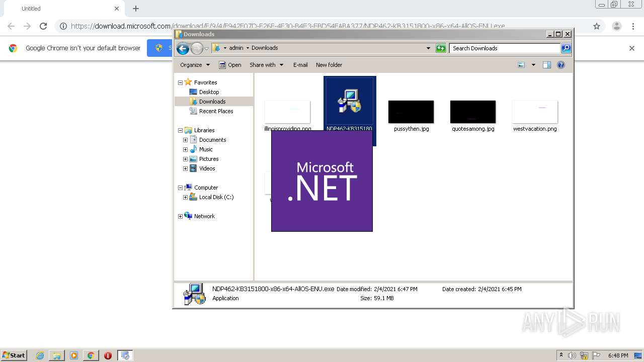This screenshot has width=644, height=362.
Task: Close the Untitled Chrome tab
Action: (x=117, y=9)
